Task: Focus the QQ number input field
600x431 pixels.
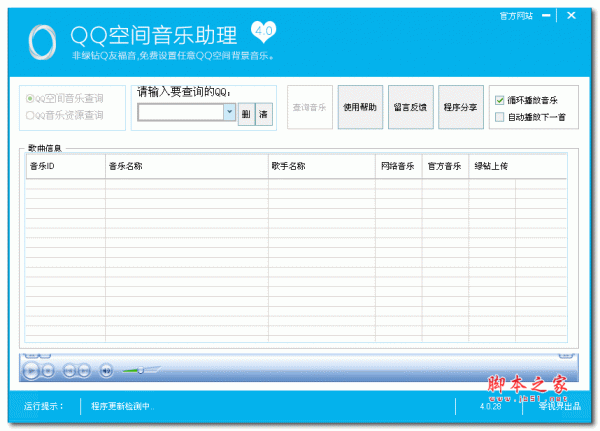Action: coord(181,113)
